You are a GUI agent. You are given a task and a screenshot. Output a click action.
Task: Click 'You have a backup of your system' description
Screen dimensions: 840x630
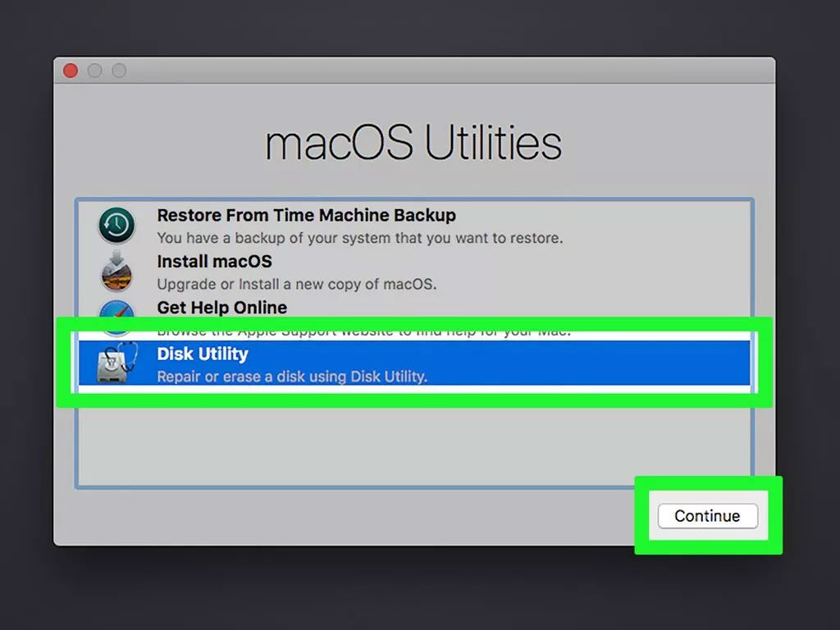(359, 238)
